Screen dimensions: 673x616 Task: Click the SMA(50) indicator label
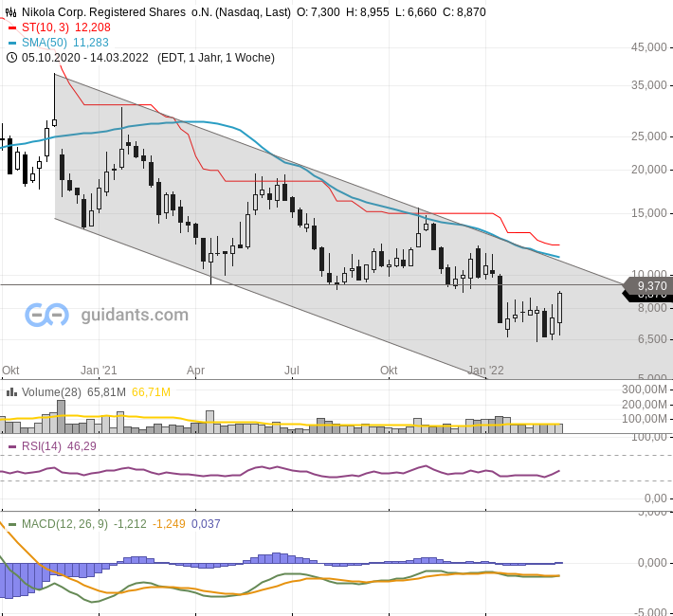pyautogui.click(x=45, y=43)
